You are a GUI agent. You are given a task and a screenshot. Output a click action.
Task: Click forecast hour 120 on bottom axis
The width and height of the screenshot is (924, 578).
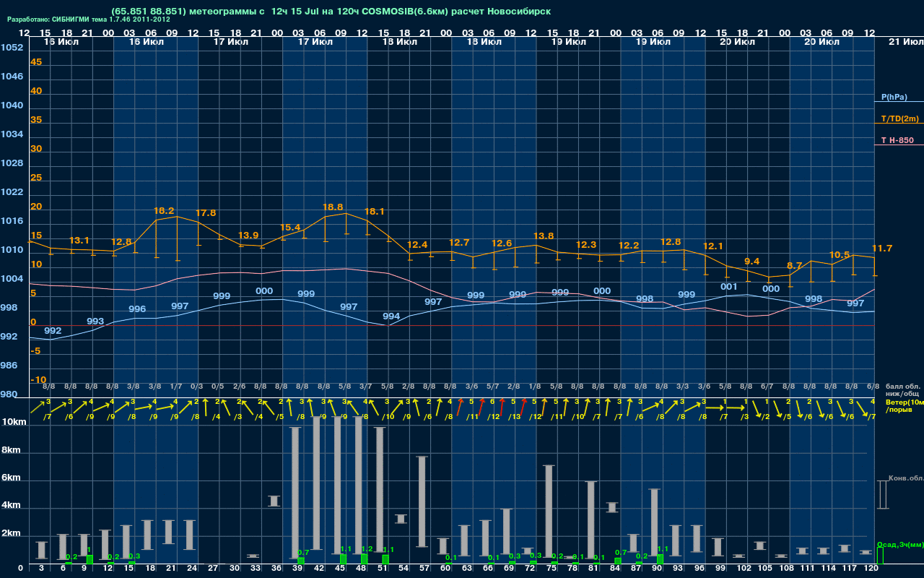pos(871,569)
